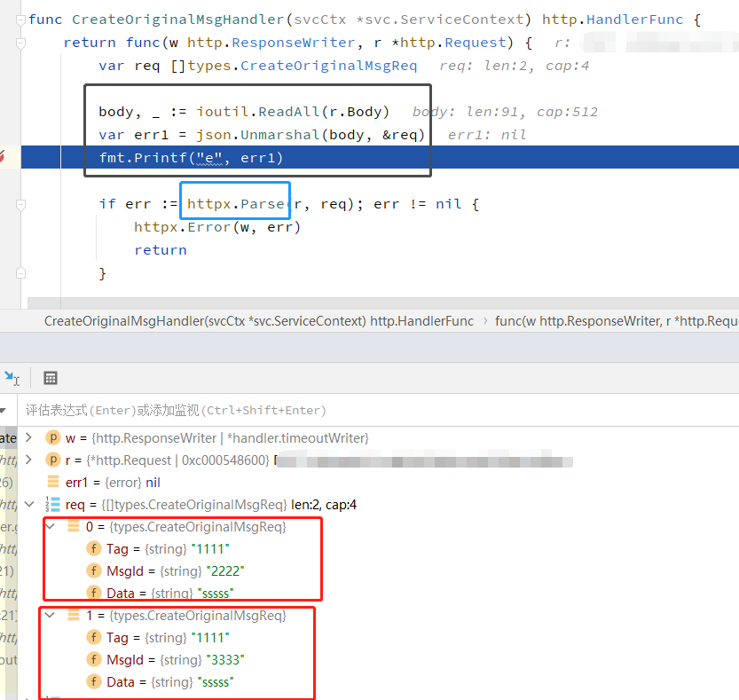Collapse the func block using the gutter fold marker
The image size is (739, 700).
[19, 20]
